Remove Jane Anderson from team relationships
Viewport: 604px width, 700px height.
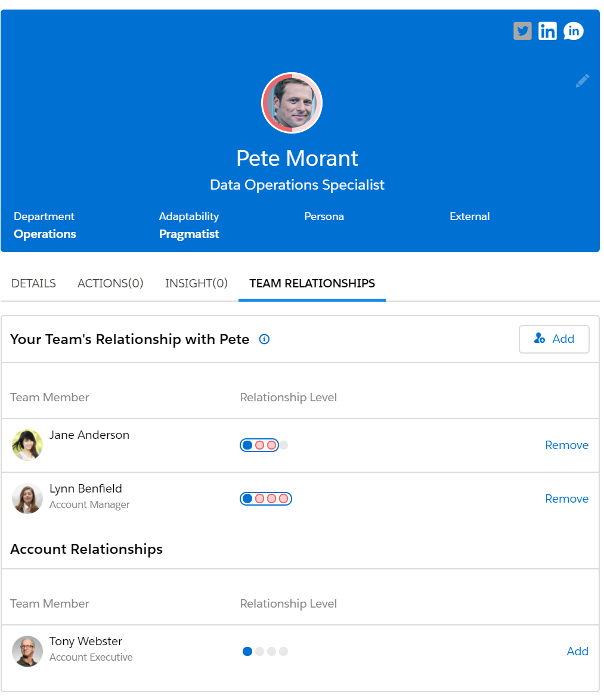tap(566, 445)
